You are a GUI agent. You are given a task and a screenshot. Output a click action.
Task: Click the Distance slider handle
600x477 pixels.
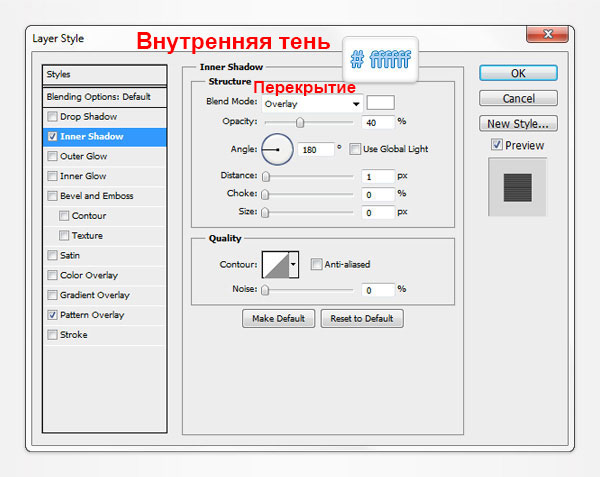(x=266, y=176)
